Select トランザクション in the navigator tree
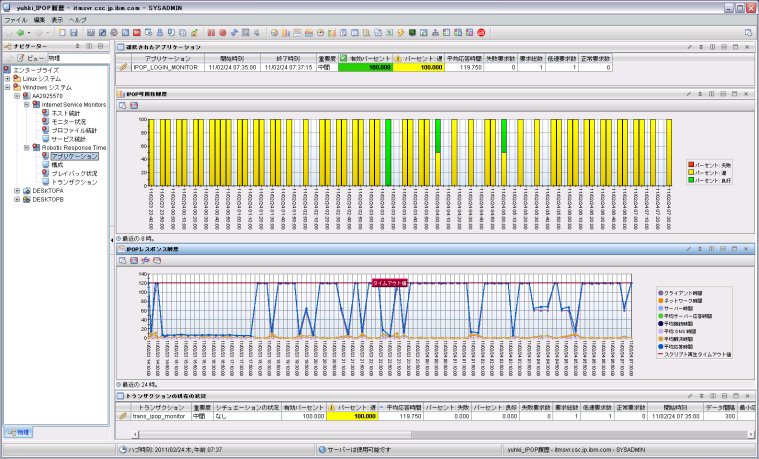Screen dimensions: 759x459 (x=74, y=182)
